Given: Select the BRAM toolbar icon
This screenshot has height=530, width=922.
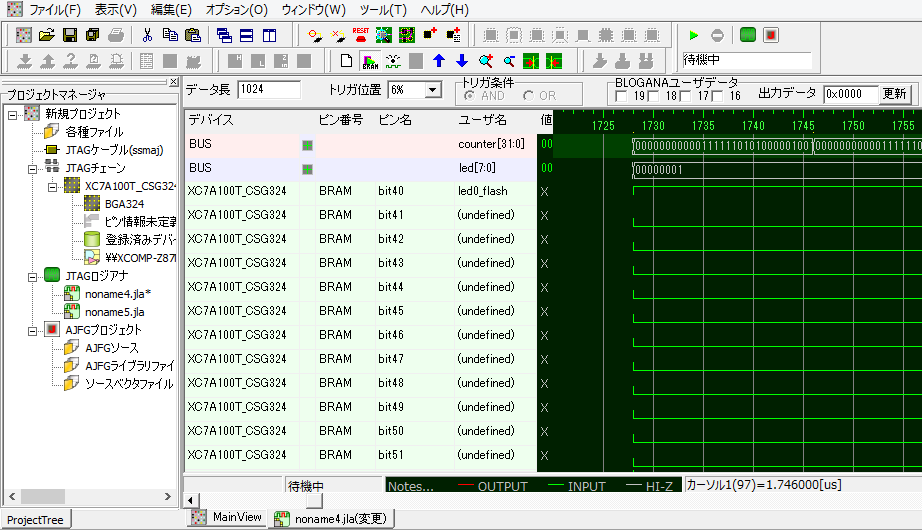Looking at the screenshot, I should click(370, 61).
